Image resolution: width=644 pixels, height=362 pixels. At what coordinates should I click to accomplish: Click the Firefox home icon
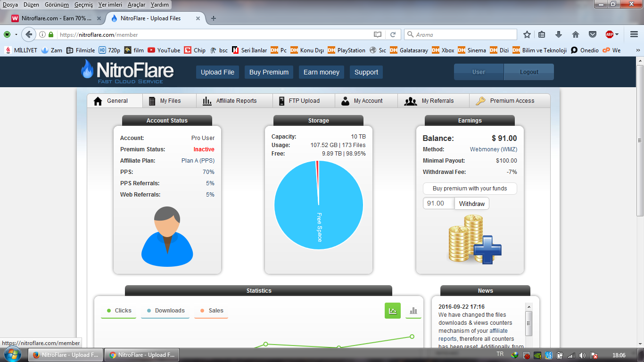[576, 34]
